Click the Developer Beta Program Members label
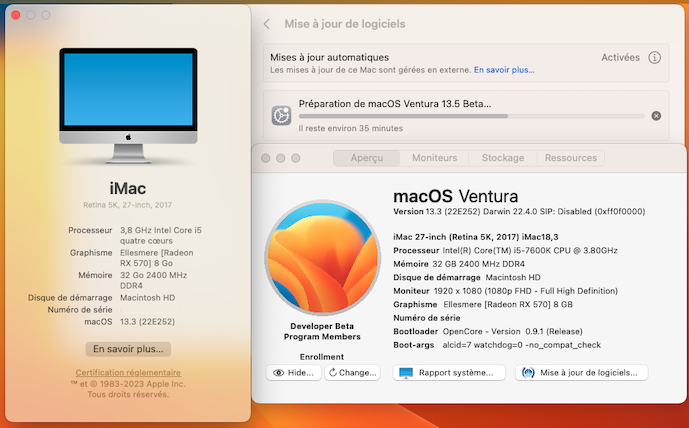Screen dimensions: 689x428 click(x=322, y=331)
